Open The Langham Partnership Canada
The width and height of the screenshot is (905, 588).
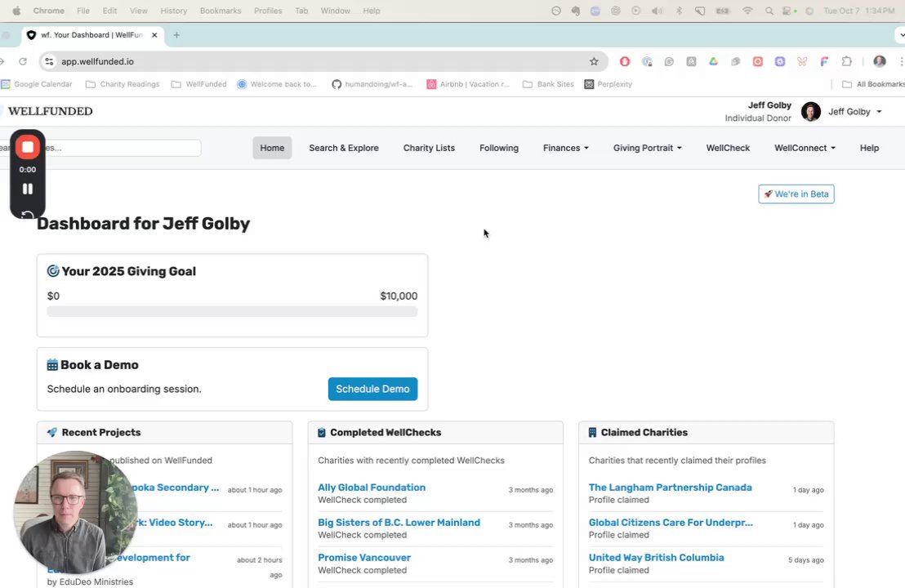[670, 488]
